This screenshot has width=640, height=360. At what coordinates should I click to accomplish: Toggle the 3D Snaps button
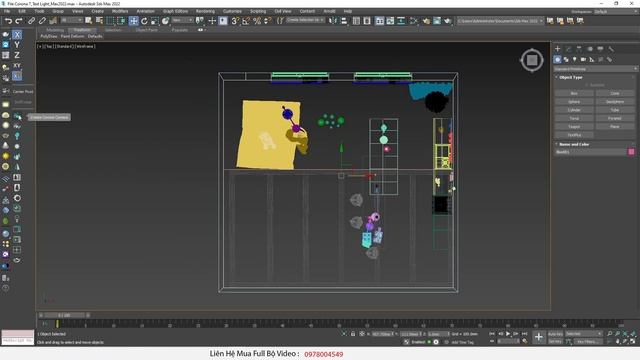235,20
